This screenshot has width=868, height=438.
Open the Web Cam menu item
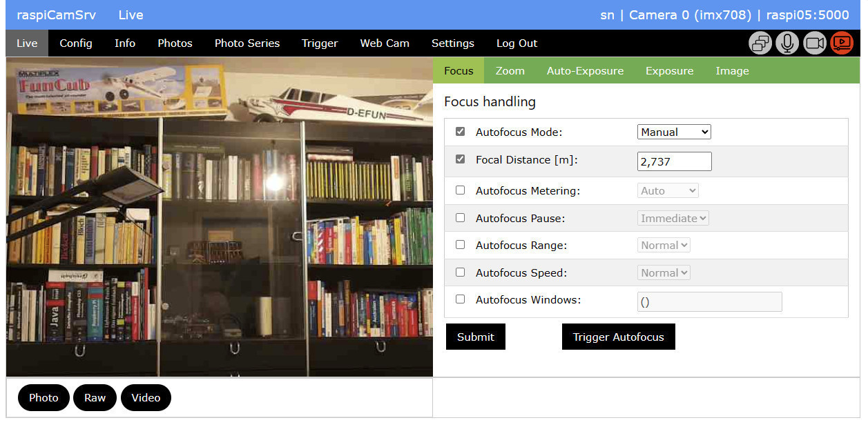(385, 43)
